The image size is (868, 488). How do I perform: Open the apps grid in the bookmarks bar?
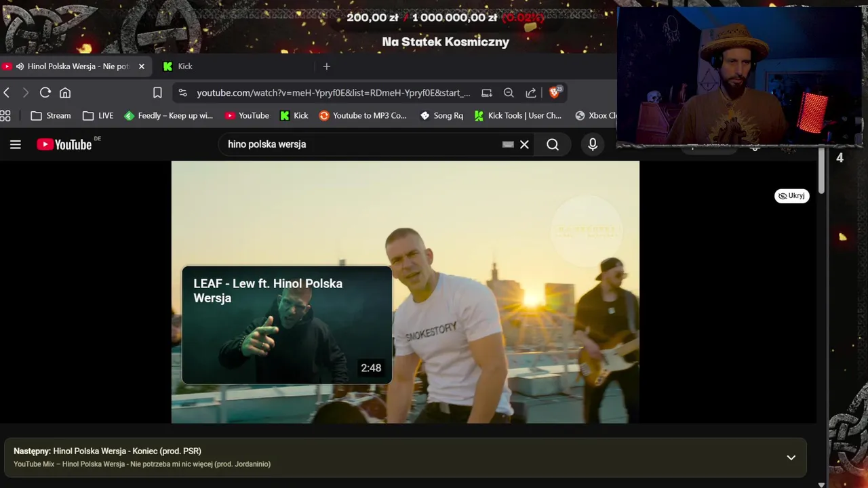click(5, 116)
